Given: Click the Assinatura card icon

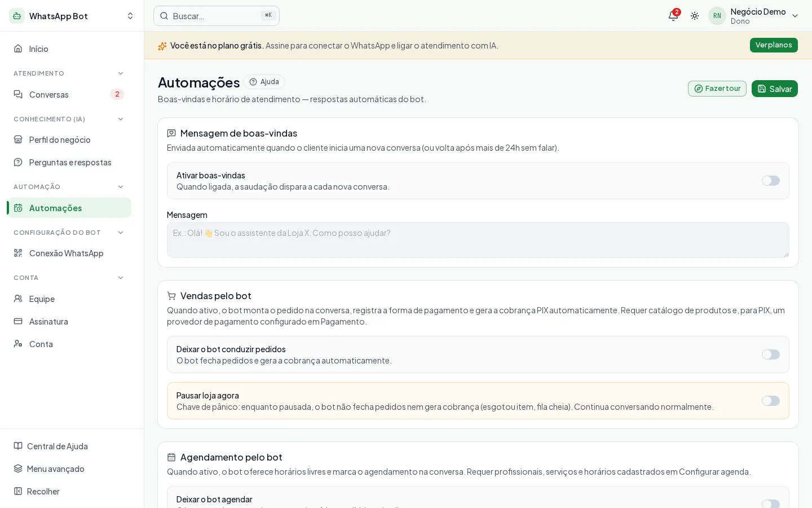Looking at the screenshot, I should click(x=18, y=321).
